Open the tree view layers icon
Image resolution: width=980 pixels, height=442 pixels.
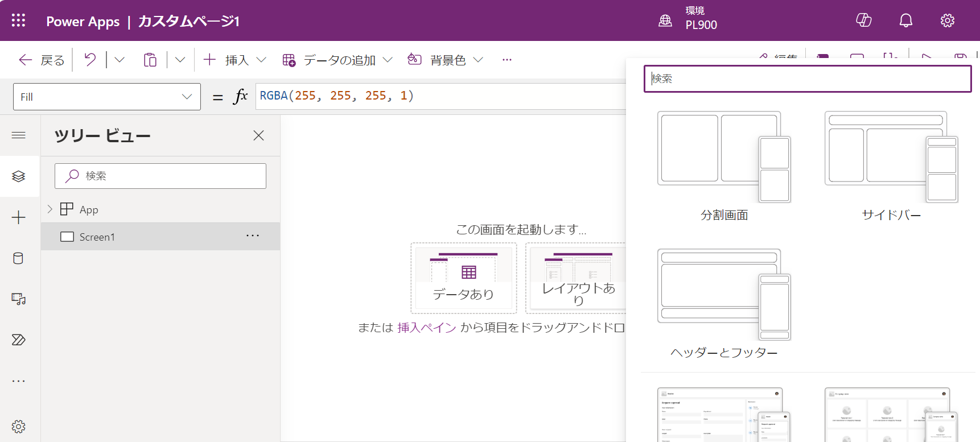click(19, 176)
